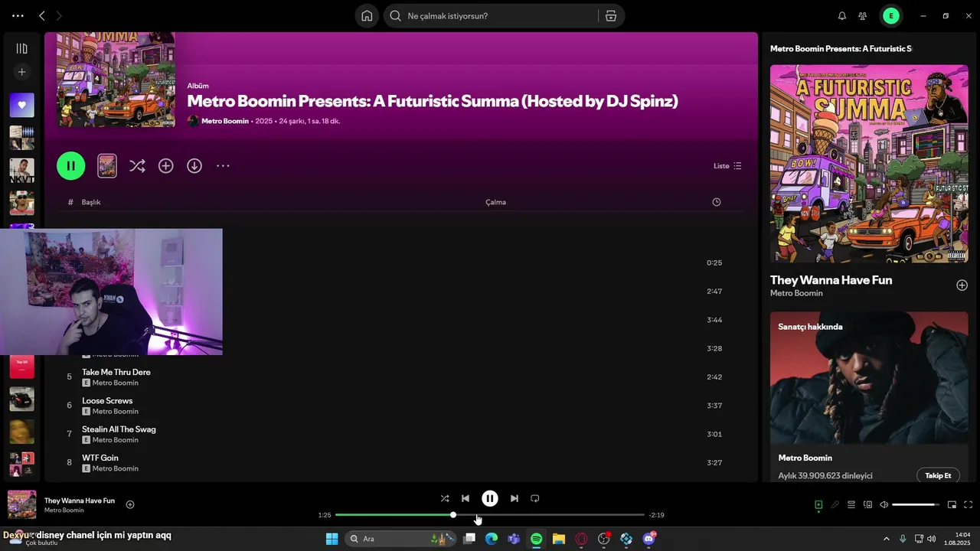This screenshot has width=980, height=551.
Task: Open Task View on taskbar
Action: pyautogui.click(x=469, y=539)
